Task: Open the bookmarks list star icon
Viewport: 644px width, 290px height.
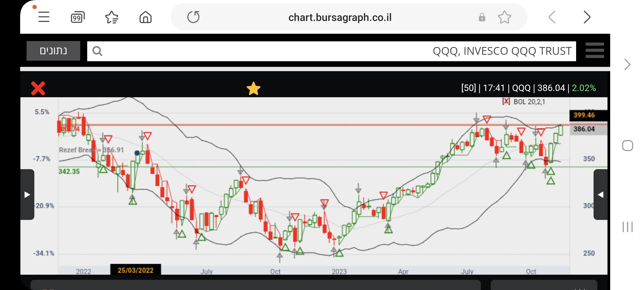Action: coord(112,17)
